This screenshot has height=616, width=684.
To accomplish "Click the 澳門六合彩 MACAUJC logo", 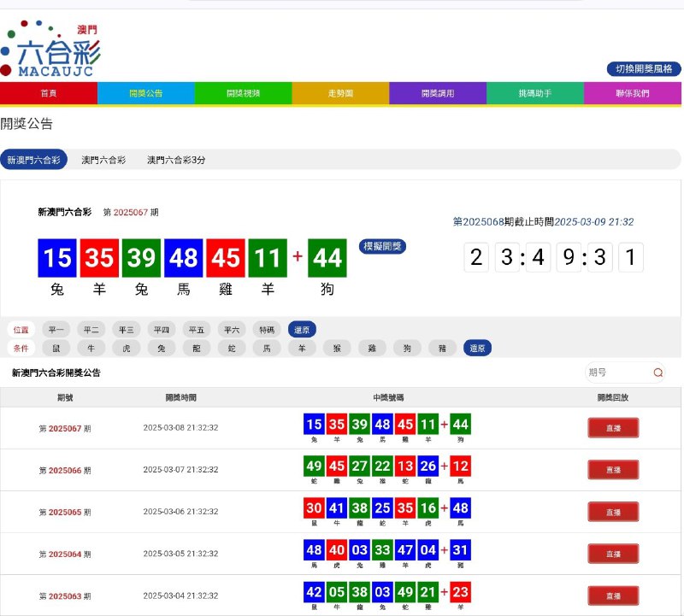I will tap(50, 49).
